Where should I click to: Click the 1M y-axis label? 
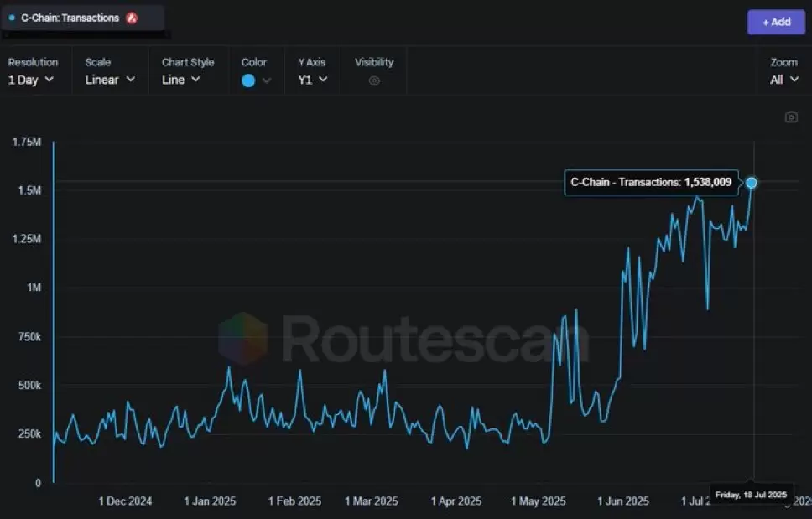click(34, 288)
